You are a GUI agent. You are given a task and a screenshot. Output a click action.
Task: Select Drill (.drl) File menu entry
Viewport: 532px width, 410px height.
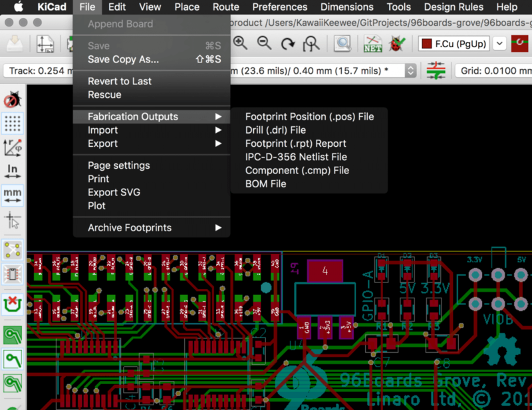click(x=275, y=130)
